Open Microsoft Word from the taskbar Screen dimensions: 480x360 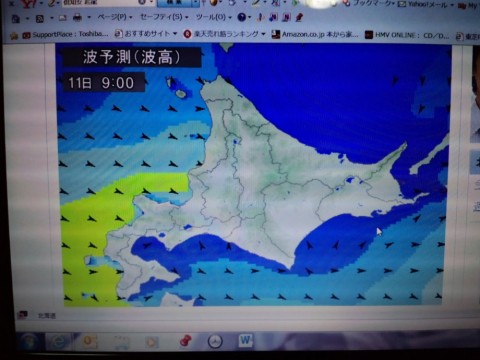tap(246, 340)
